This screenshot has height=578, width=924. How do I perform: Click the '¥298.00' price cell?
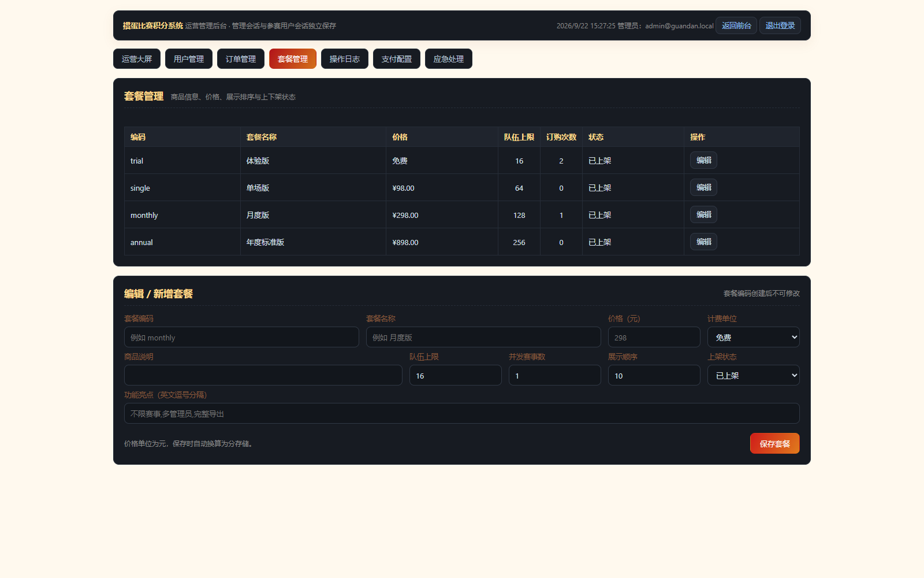click(442, 215)
